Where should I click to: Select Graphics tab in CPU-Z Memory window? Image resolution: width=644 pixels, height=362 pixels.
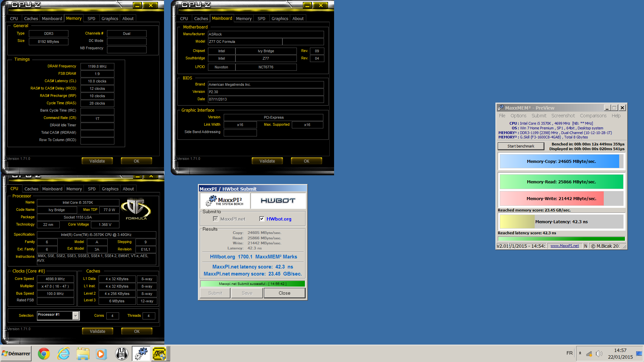[110, 18]
